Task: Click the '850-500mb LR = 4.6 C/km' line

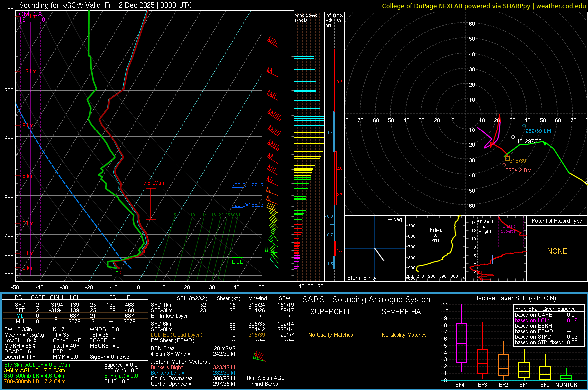Action: point(35,376)
